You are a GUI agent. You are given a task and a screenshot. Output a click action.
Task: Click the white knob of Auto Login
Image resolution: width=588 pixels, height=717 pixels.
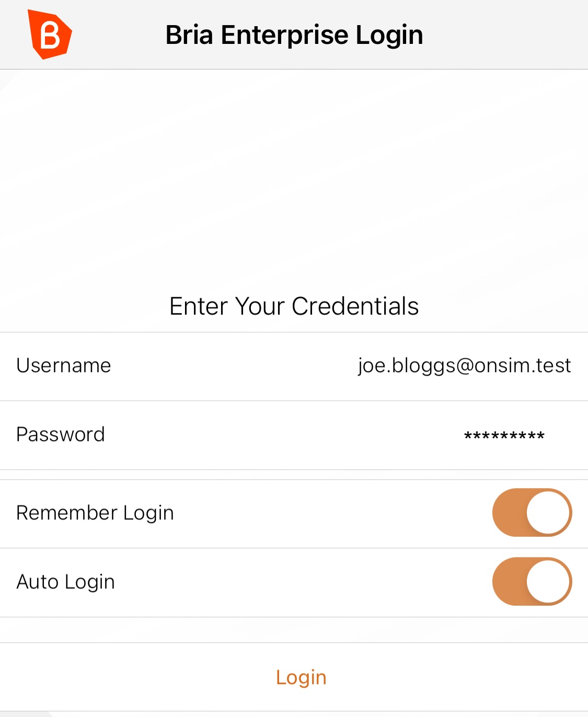[x=548, y=582]
